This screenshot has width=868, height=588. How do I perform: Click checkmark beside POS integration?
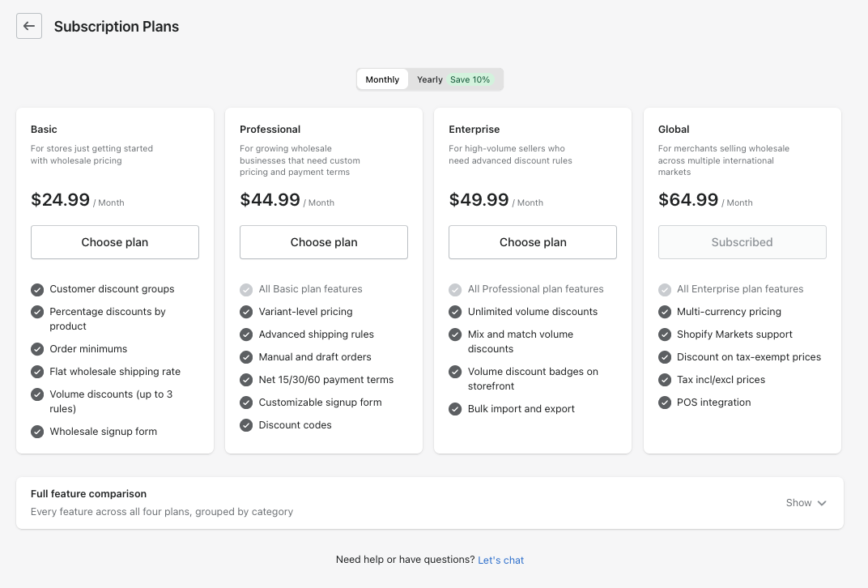pos(665,403)
